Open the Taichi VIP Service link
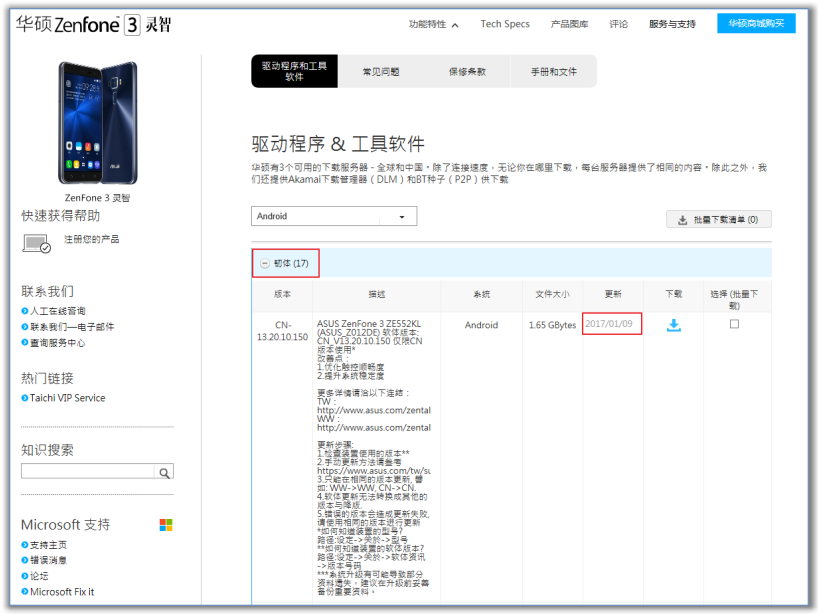The width and height of the screenshot is (818, 614). 67,398
